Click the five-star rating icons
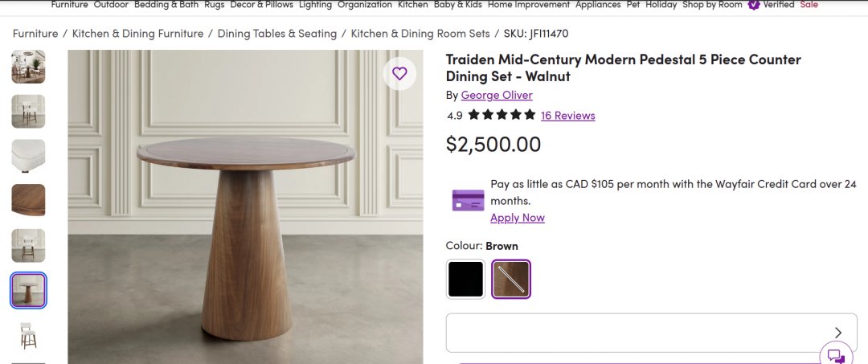 [502, 115]
